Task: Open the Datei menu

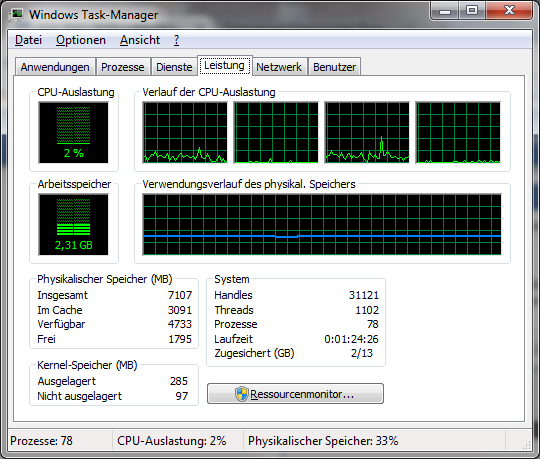Action: pos(28,40)
